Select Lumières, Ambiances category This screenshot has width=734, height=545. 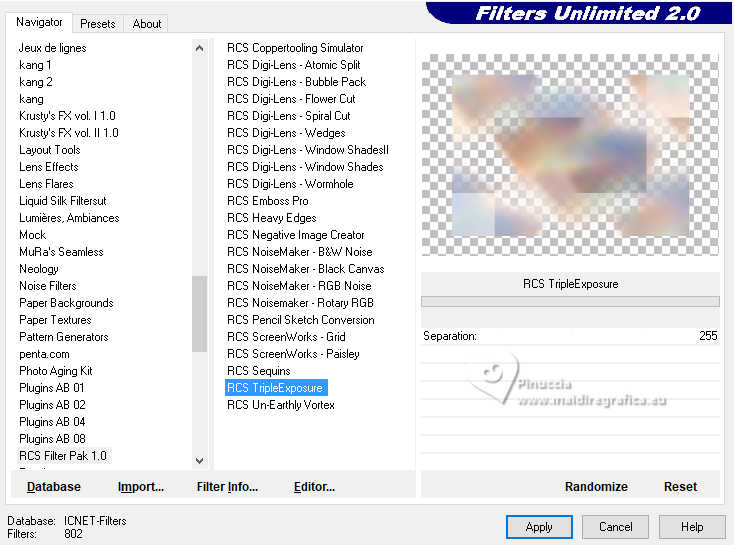pyautogui.click(x=69, y=218)
